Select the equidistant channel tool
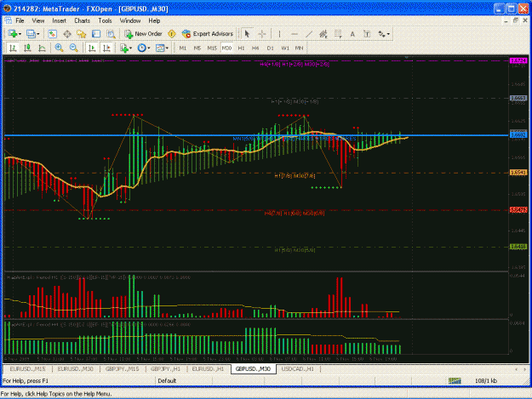The height and width of the screenshot is (399, 532). pos(323,34)
